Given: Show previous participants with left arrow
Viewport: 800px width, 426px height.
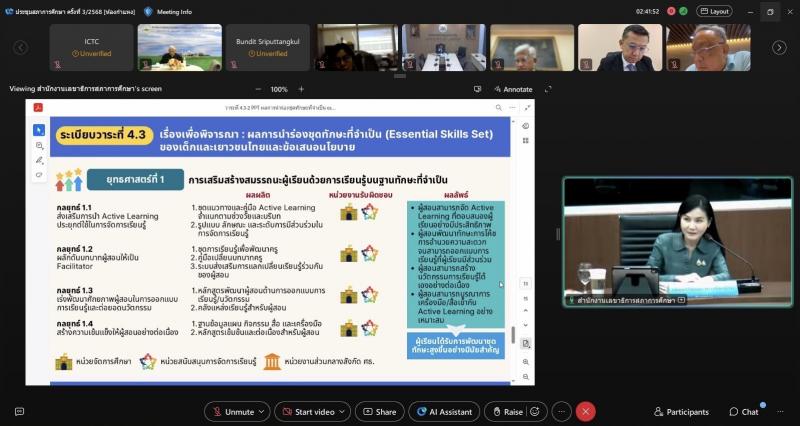Looking at the screenshot, I should (x=20, y=47).
